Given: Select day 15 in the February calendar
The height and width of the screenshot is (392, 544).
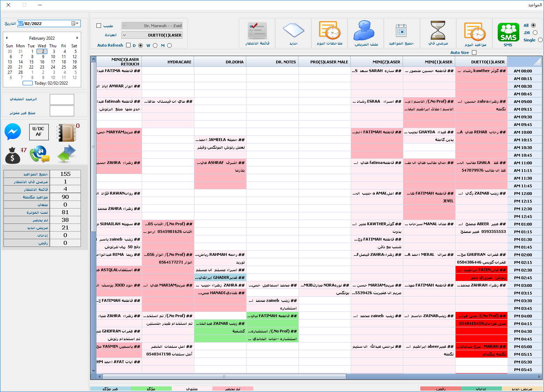Looking at the screenshot, I should pos(31,62).
